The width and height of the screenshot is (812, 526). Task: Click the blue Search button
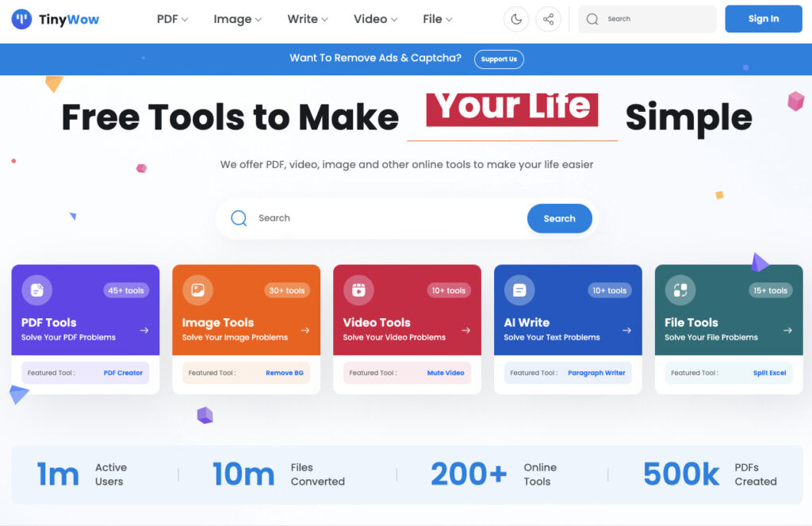pos(559,218)
